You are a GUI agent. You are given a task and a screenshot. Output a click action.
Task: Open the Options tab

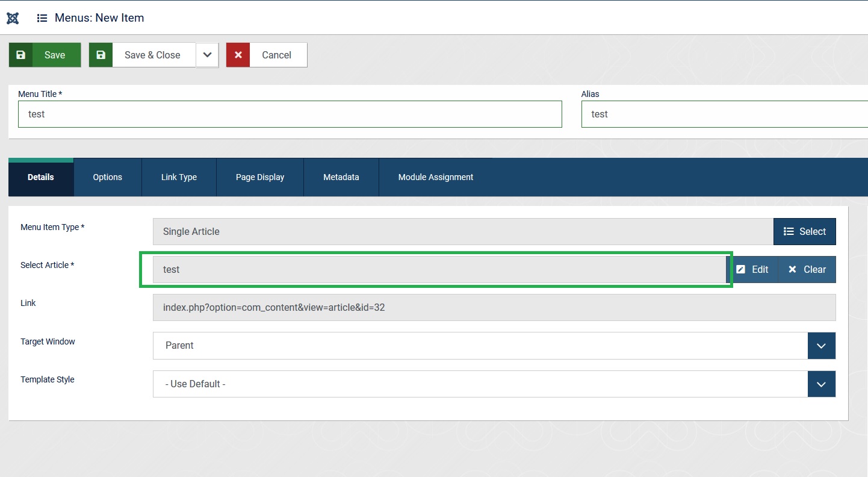[108, 177]
